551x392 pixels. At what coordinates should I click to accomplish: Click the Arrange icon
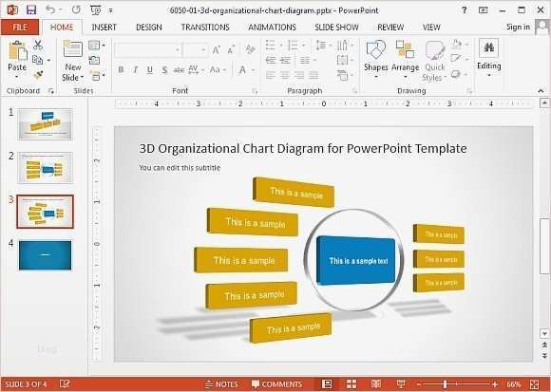[405, 49]
